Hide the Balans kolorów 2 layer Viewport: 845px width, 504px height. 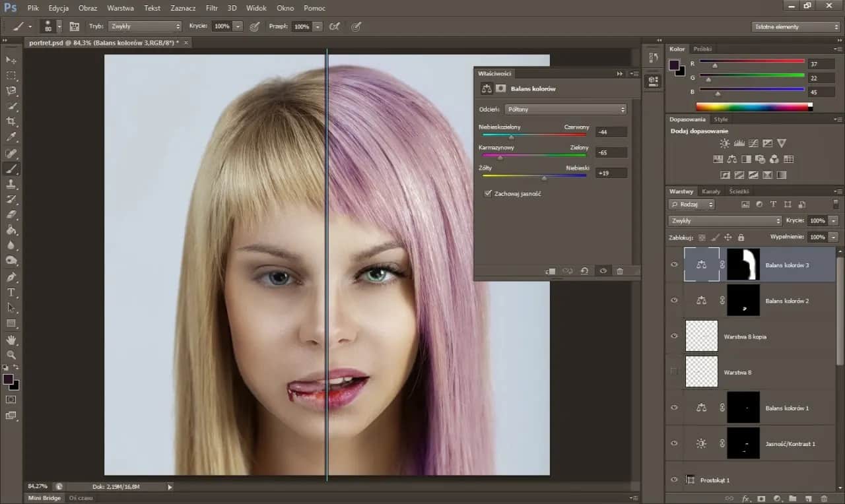click(x=674, y=300)
